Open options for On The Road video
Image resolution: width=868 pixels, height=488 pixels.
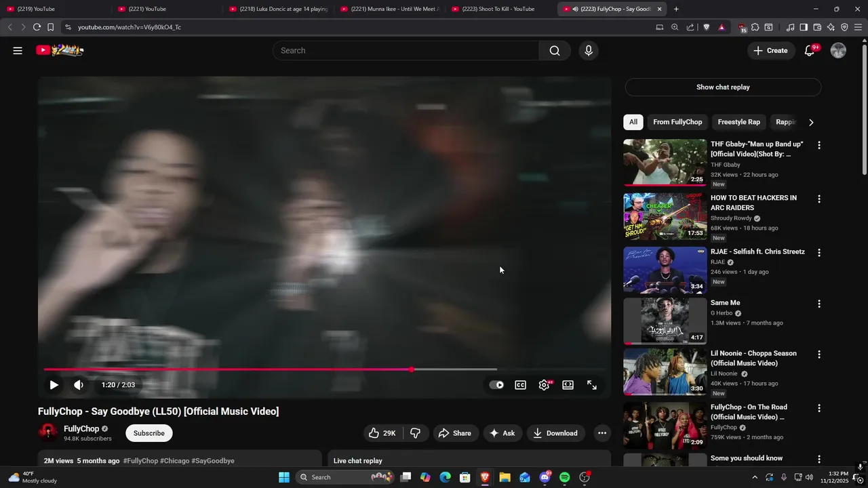(819, 408)
